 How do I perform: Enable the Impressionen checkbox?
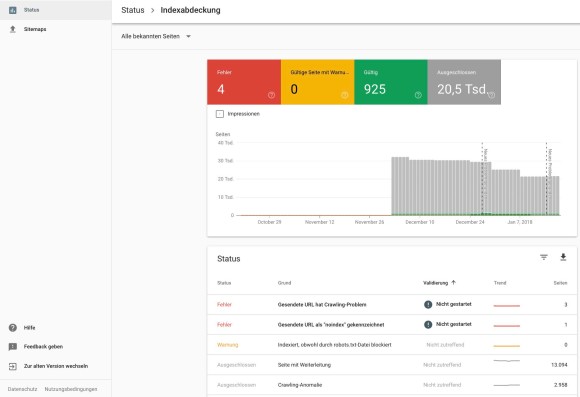pos(220,114)
